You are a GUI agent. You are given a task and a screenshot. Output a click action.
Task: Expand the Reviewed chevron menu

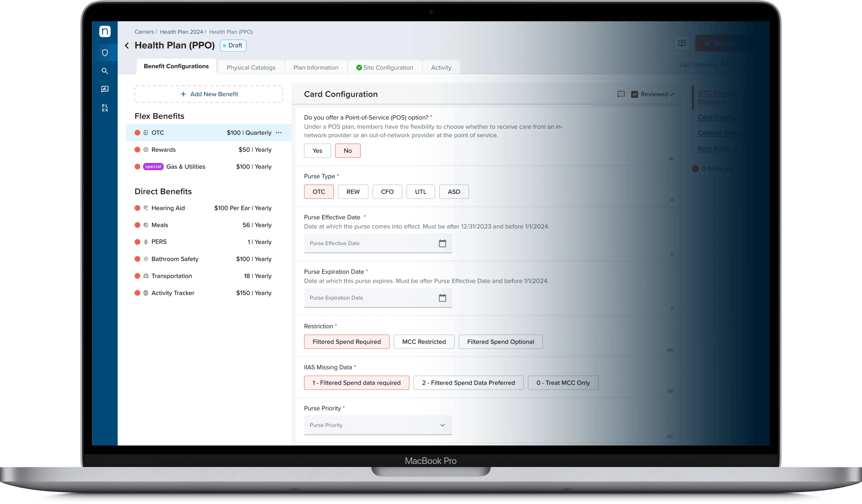[x=672, y=94]
